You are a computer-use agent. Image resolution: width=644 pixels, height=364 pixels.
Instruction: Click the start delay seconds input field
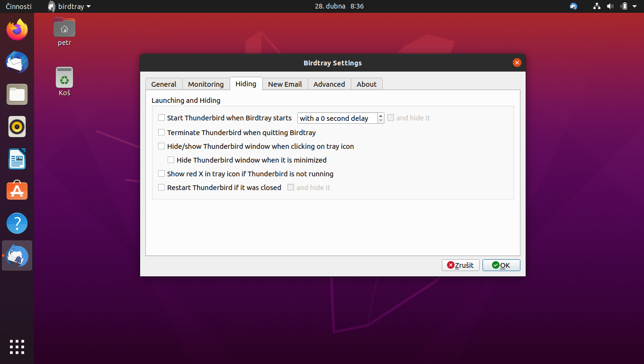pyautogui.click(x=337, y=118)
